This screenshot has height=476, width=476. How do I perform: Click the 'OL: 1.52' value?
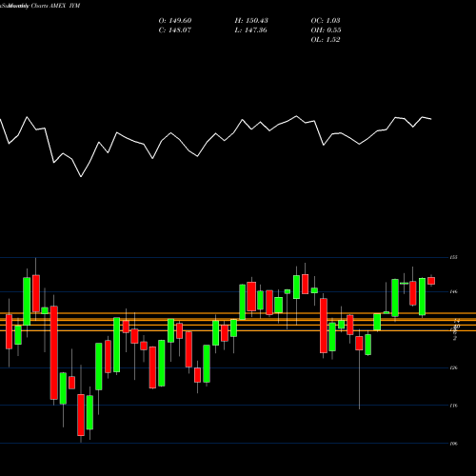[326, 40]
